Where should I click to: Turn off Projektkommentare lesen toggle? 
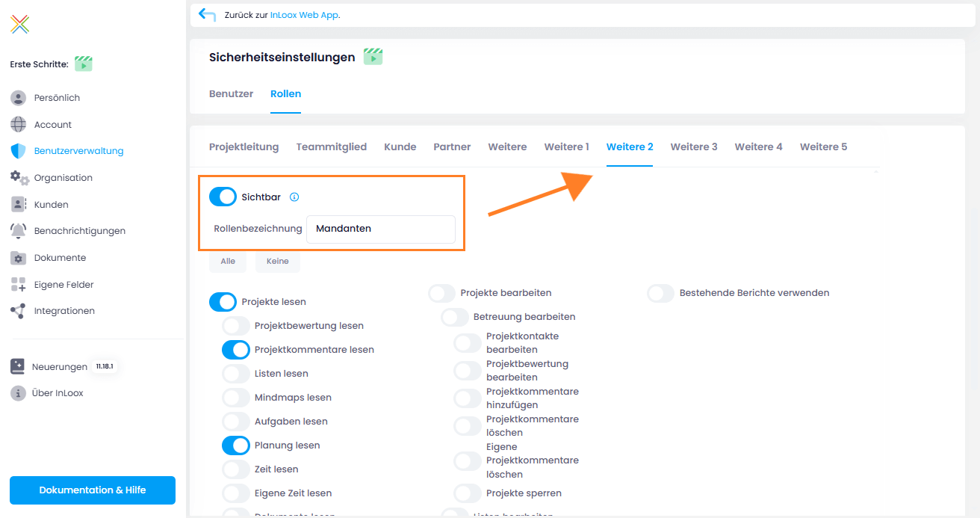tap(236, 350)
